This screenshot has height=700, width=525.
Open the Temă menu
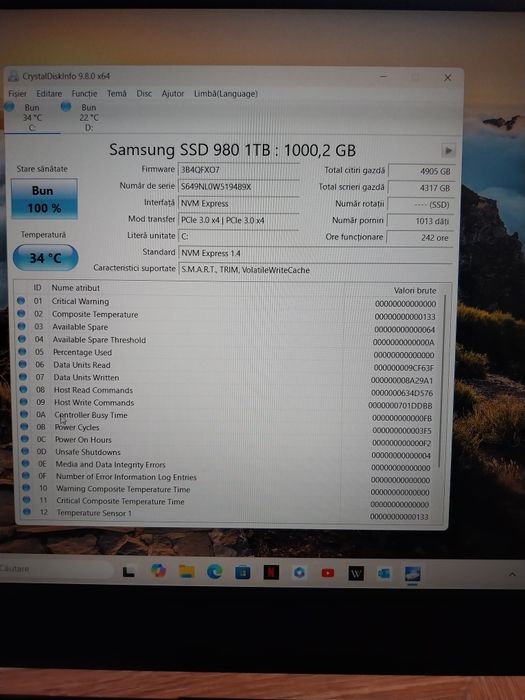coord(117,94)
